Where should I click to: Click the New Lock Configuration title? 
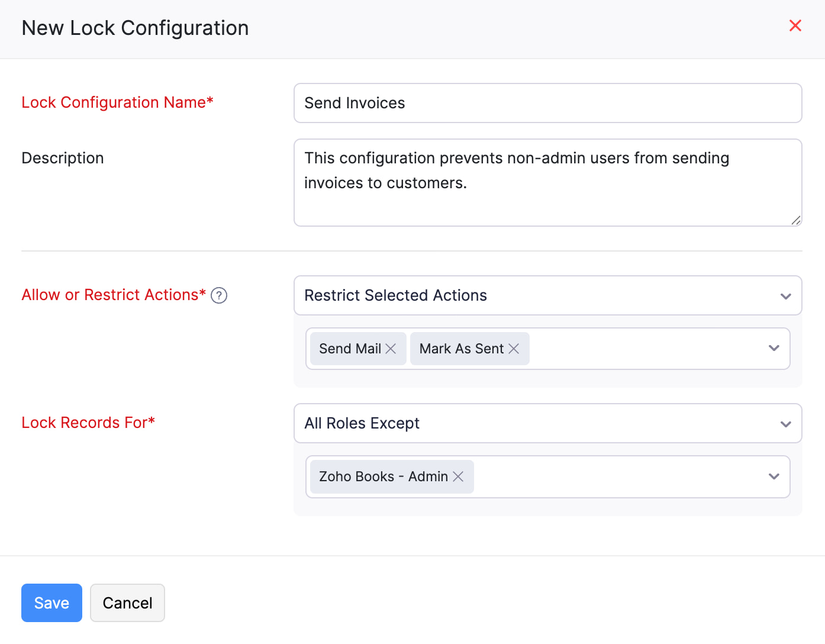[x=135, y=28]
